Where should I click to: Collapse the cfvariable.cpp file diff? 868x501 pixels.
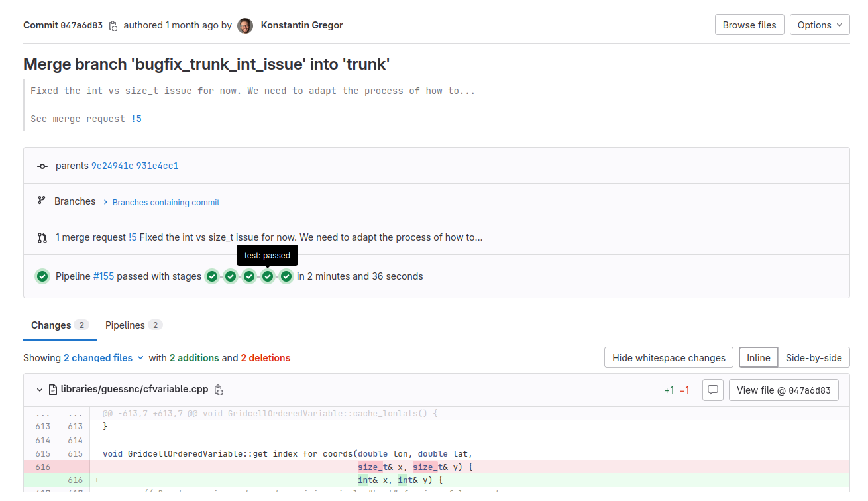pyautogui.click(x=40, y=390)
